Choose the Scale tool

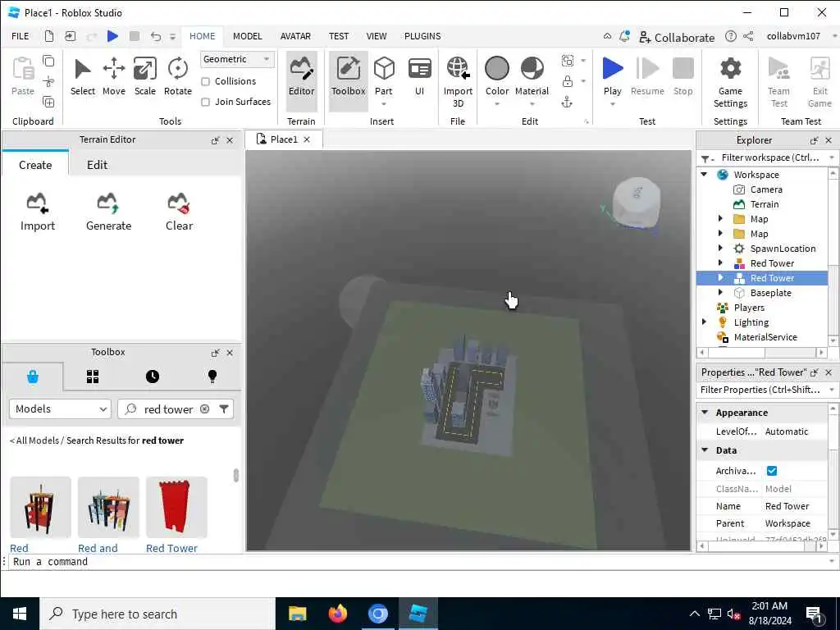144,78
